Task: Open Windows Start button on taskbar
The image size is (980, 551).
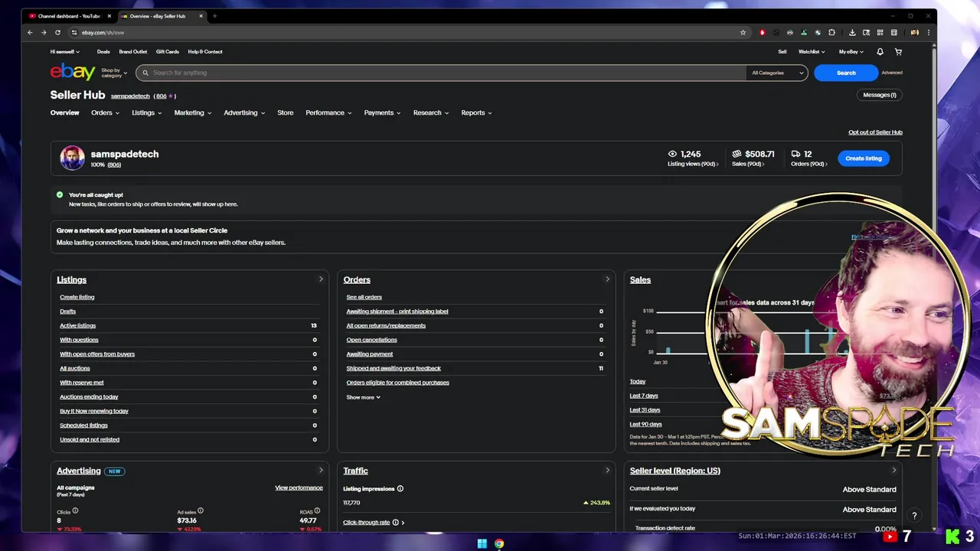Action: tap(482, 543)
